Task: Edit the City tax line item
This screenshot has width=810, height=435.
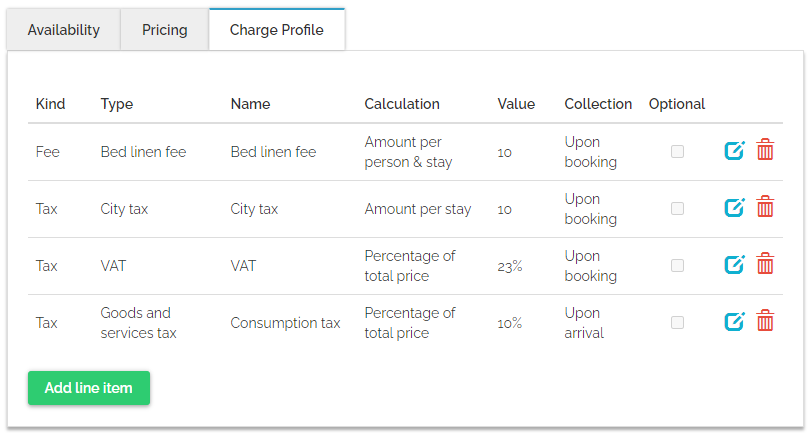Action: [x=735, y=208]
